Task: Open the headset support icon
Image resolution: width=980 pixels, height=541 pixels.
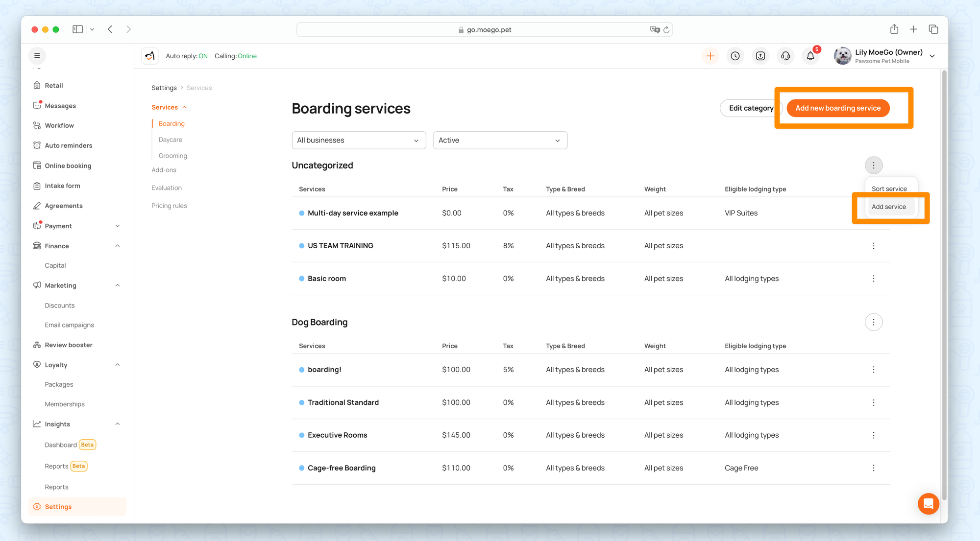Action: coord(785,56)
